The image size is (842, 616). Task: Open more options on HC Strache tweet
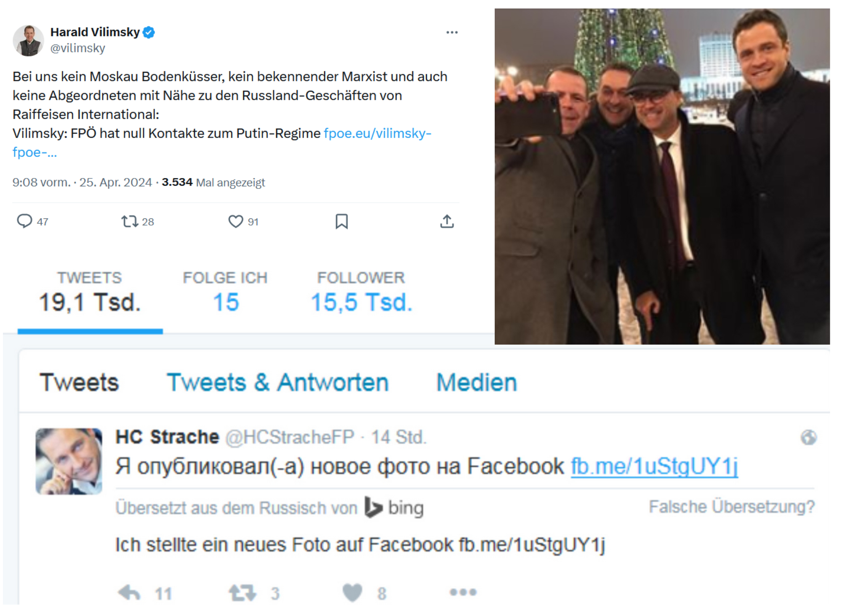[463, 592]
